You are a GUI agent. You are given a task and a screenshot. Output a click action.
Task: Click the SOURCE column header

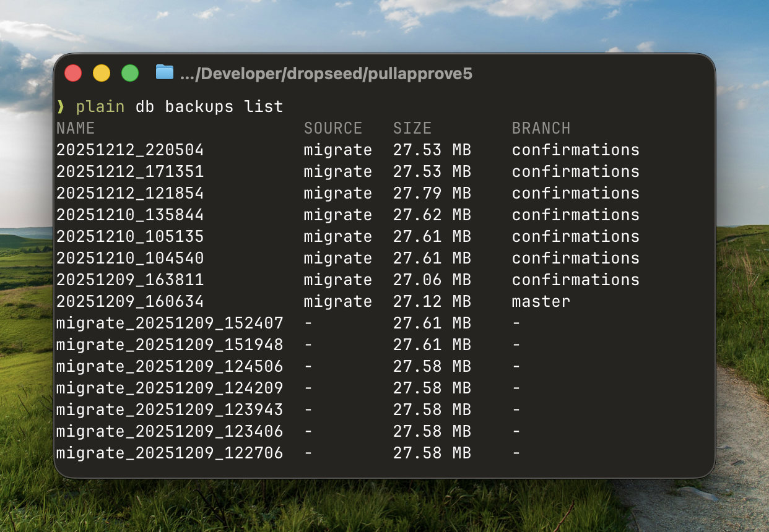coord(332,128)
